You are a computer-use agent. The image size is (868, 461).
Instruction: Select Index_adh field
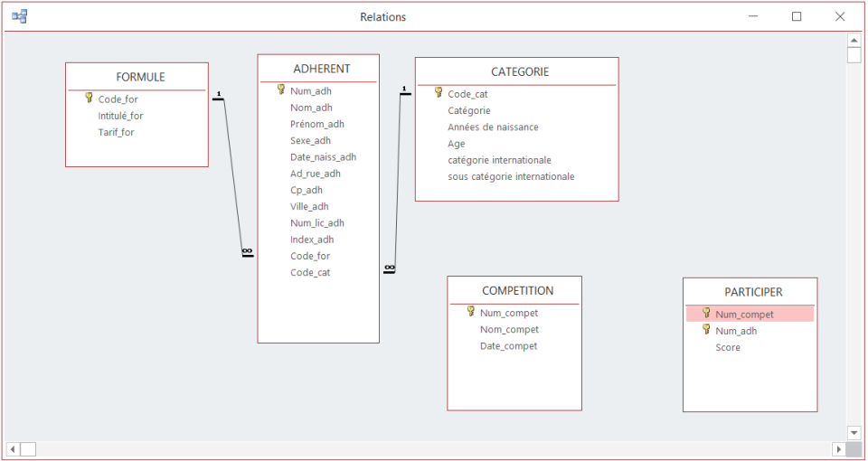coord(312,240)
